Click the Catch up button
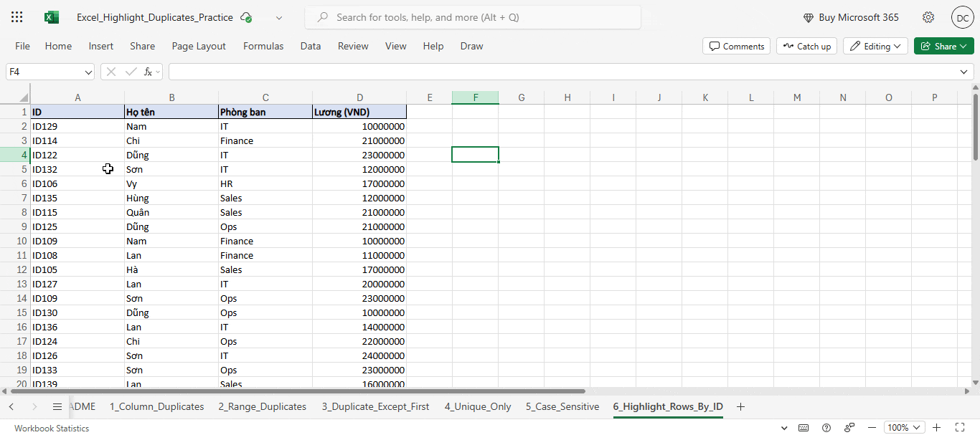 pyautogui.click(x=806, y=46)
